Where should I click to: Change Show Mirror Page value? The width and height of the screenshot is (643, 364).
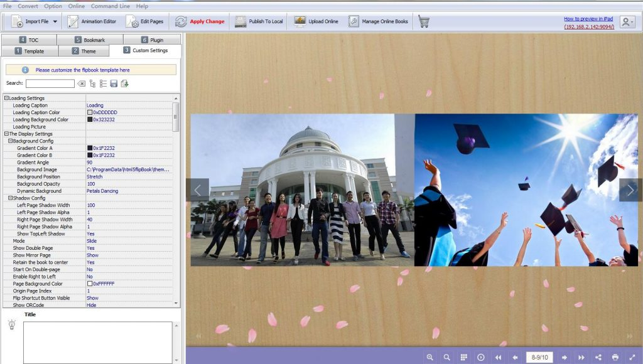tap(92, 255)
